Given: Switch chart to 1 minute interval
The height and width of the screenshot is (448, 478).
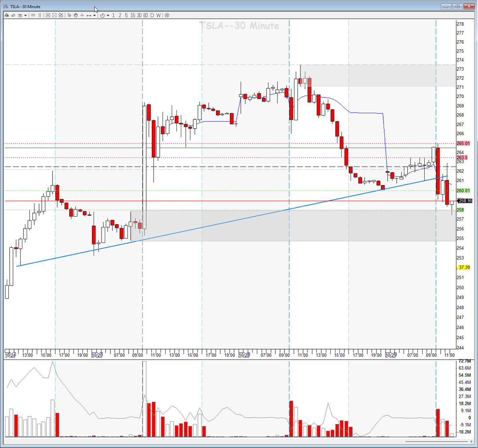Looking at the screenshot, I should pos(114,15).
